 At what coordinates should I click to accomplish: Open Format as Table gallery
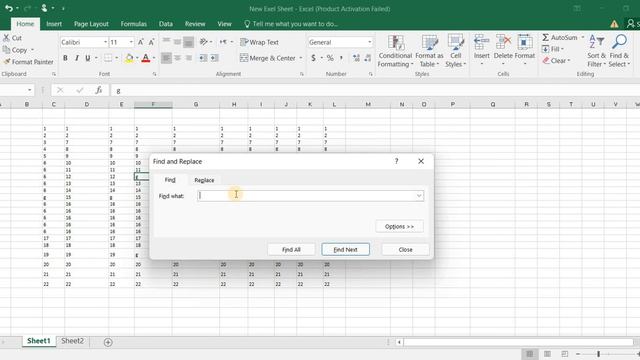click(x=429, y=51)
